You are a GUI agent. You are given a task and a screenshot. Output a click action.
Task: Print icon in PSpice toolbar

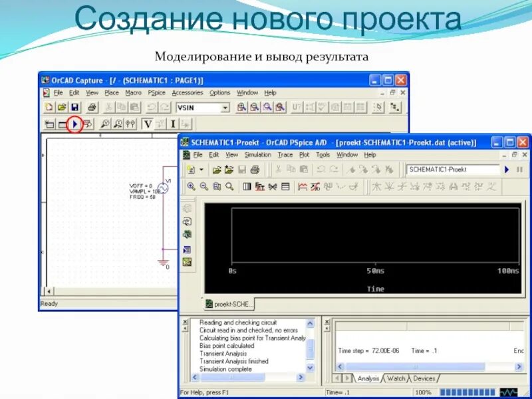coord(255,170)
